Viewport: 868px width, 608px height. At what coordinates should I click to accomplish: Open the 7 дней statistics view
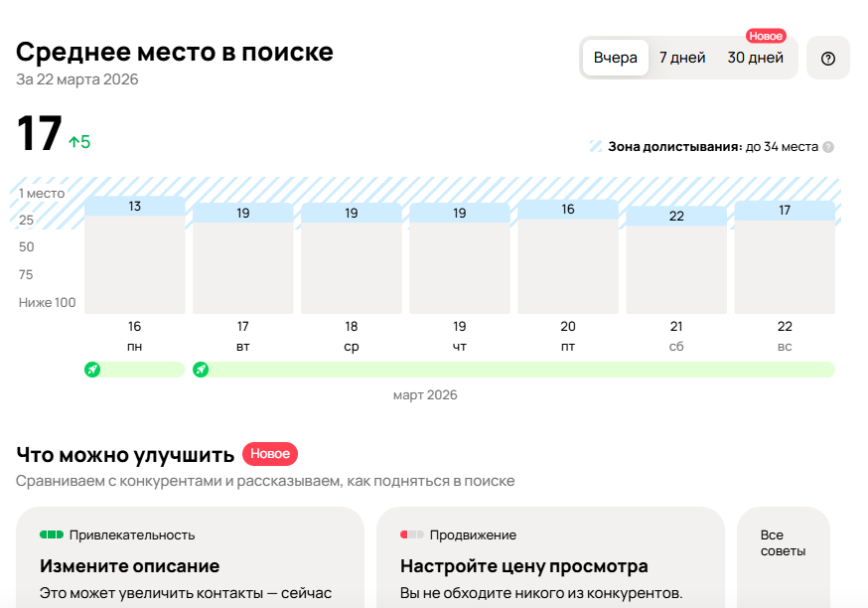click(x=682, y=58)
